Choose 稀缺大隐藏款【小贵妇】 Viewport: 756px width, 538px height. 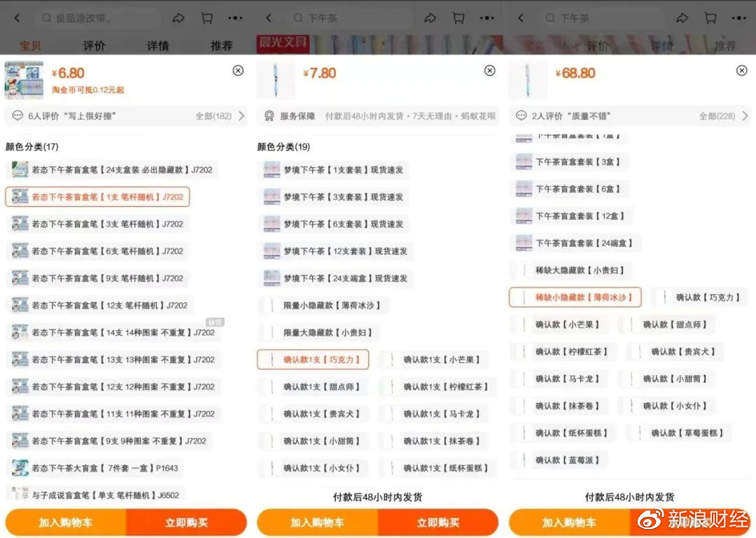pos(570,270)
